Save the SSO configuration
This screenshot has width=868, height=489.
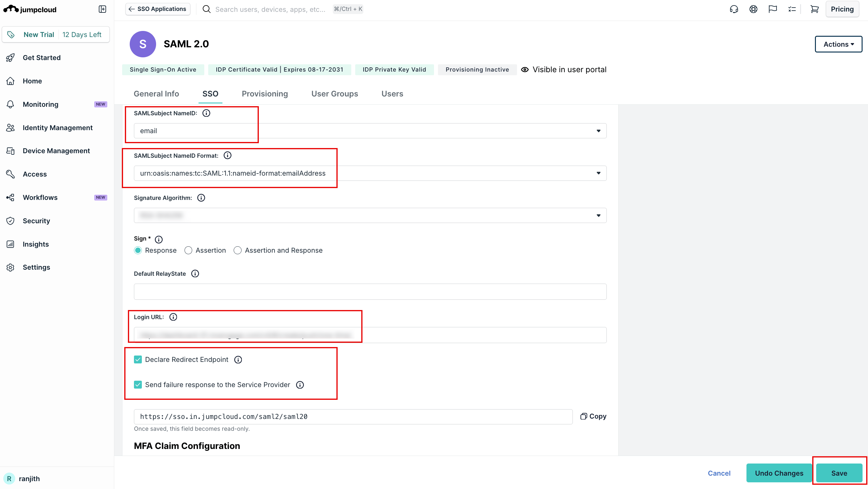[x=839, y=473]
